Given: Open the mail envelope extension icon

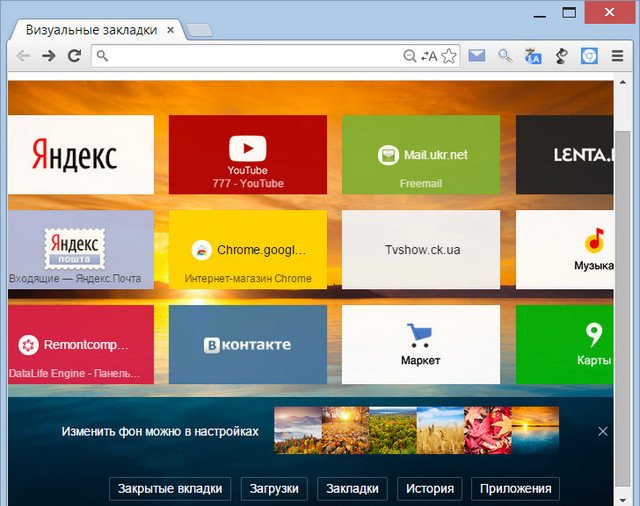Looking at the screenshot, I should (477, 56).
